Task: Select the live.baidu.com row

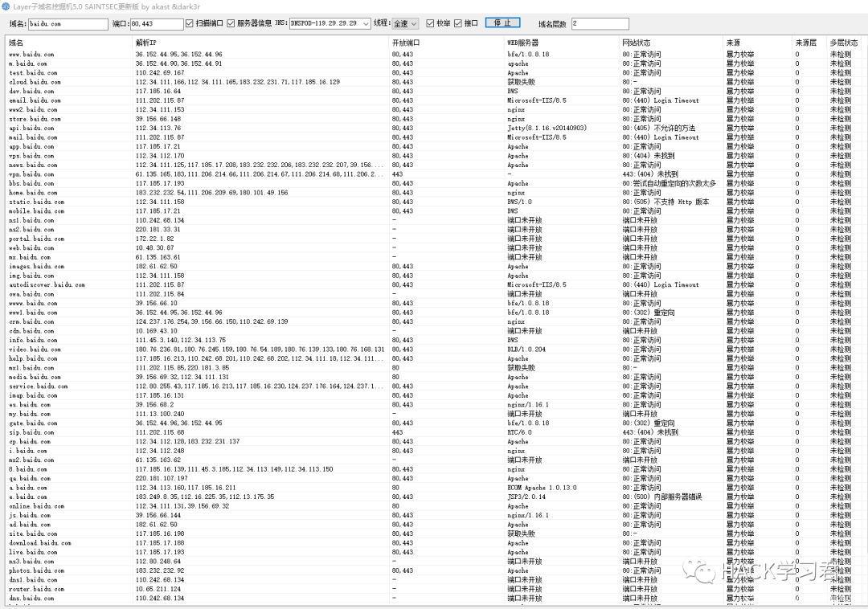Action: [x=434, y=552]
